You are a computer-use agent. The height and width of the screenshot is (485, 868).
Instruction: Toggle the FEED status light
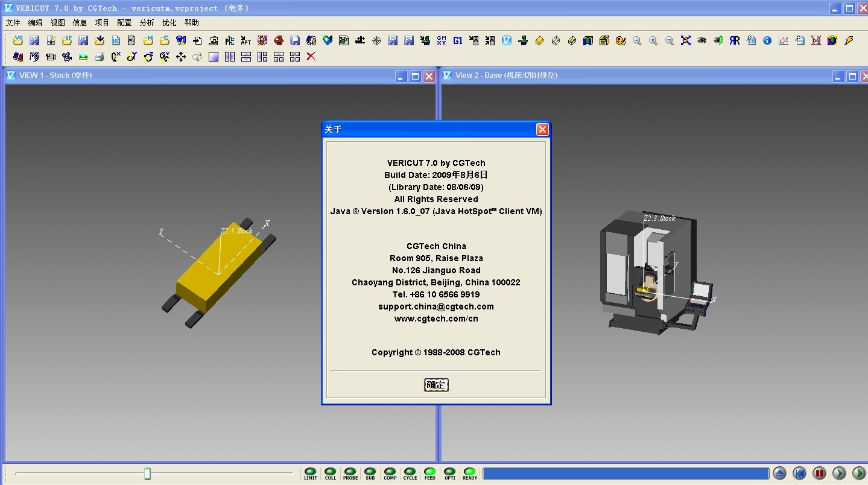pyautogui.click(x=430, y=472)
